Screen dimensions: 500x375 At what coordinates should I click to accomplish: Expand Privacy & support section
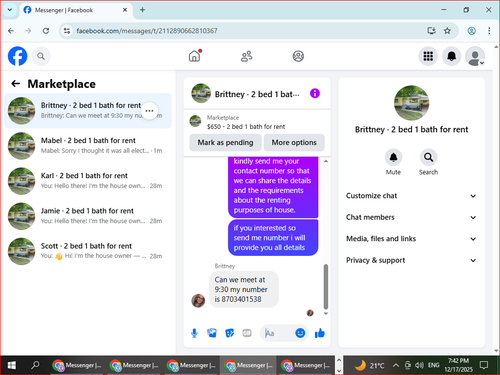[x=411, y=260]
